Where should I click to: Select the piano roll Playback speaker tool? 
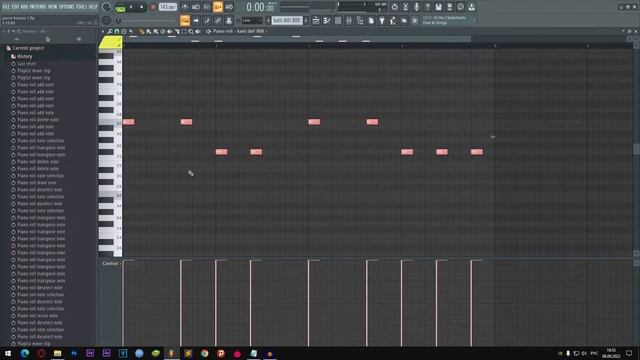(x=198, y=31)
